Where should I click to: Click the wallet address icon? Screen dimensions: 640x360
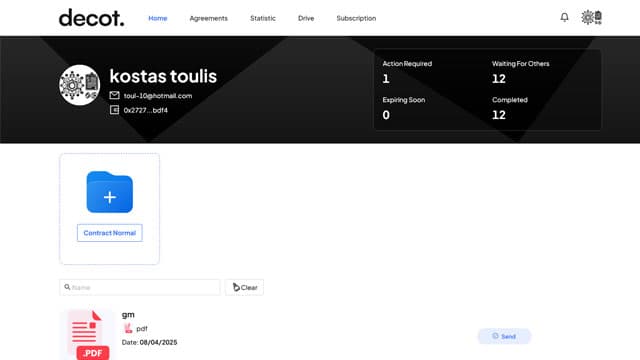114,110
